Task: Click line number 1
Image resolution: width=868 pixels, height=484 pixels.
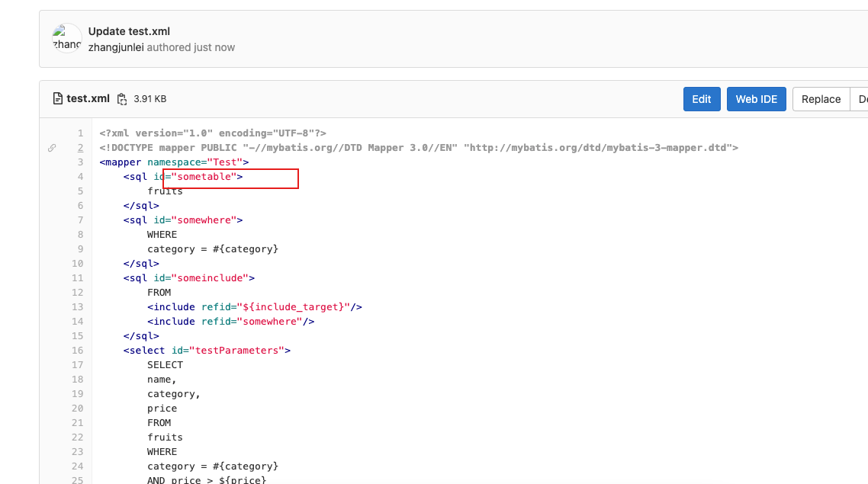Action: (x=80, y=133)
